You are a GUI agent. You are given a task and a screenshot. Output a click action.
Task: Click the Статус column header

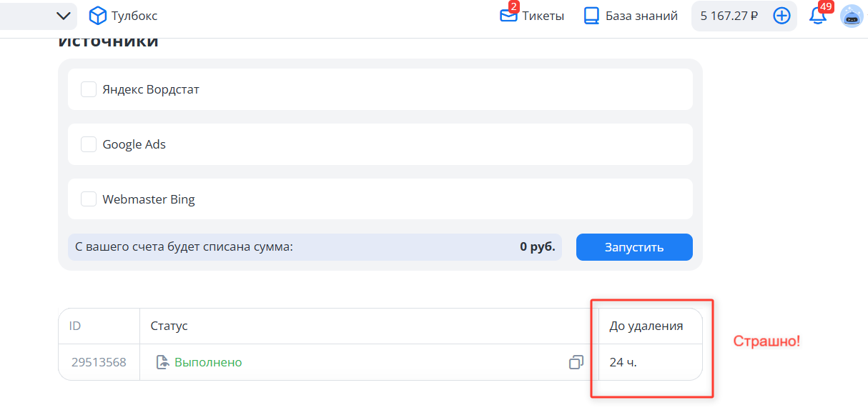click(x=169, y=326)
